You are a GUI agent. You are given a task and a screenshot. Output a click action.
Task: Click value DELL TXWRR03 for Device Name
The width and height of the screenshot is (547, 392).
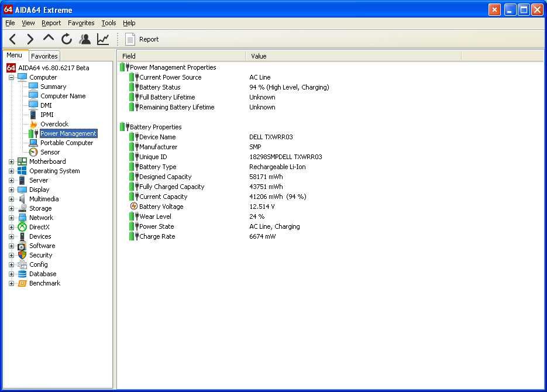271,137
